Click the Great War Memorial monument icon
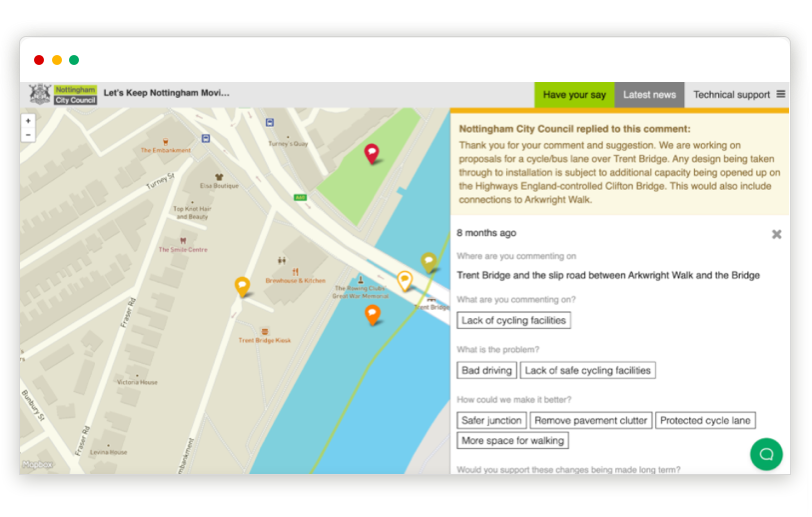 click(x=360, y=280)
